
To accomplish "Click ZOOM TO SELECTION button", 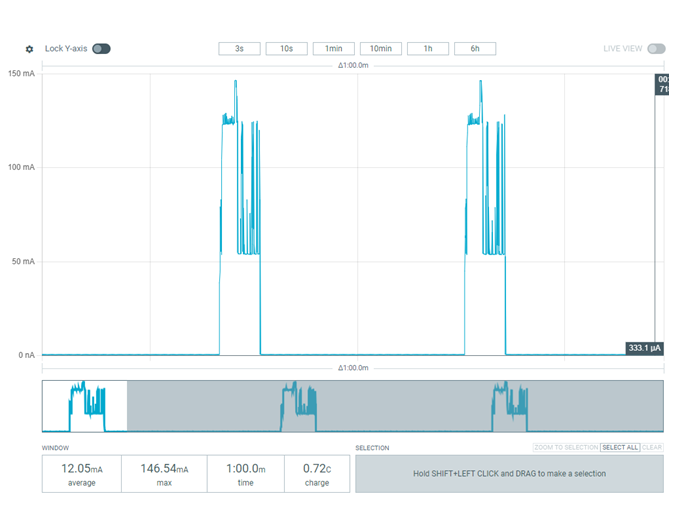I will pos(565,448).
